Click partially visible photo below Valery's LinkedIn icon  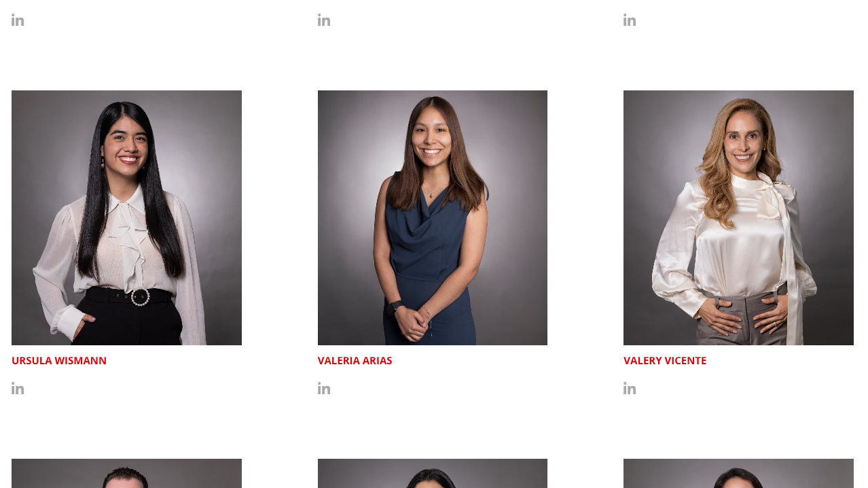click(738, 474)
